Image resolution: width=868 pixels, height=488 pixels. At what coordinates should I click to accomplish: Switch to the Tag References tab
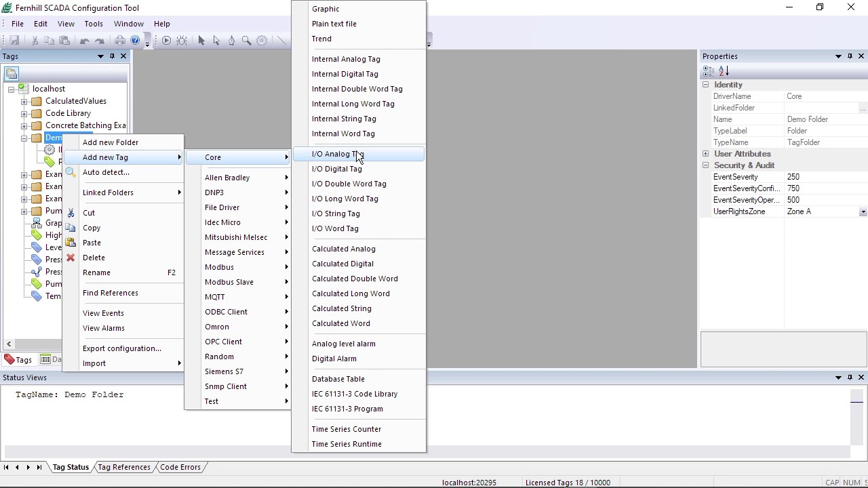coord(123,467)
